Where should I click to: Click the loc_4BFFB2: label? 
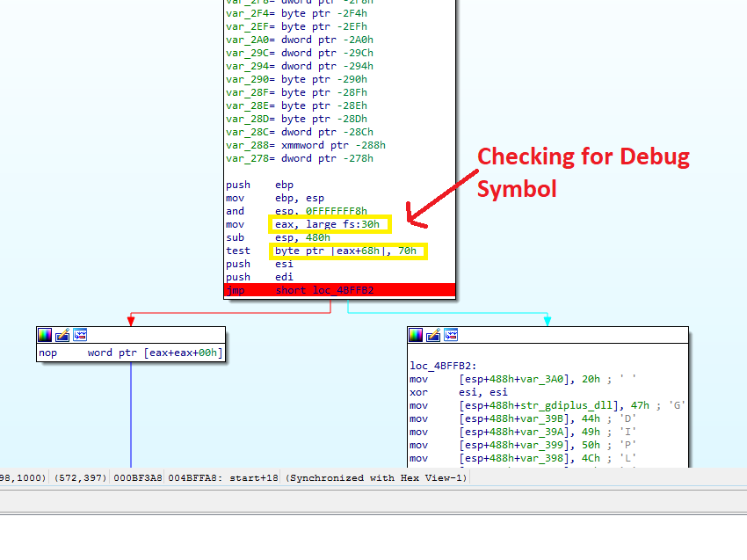443,366
